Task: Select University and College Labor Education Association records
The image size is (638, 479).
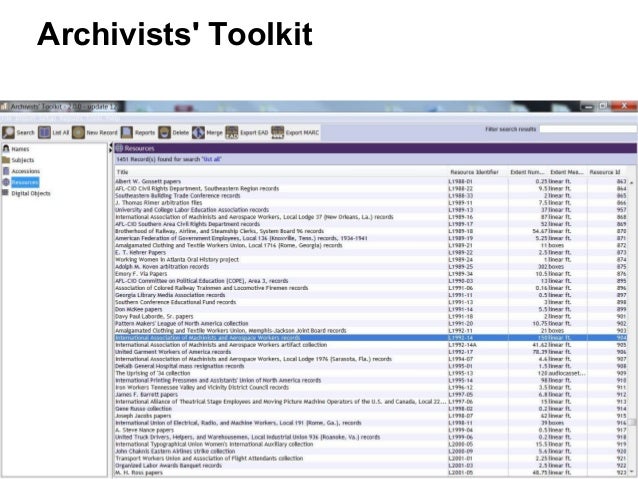Action: point(371,210)
